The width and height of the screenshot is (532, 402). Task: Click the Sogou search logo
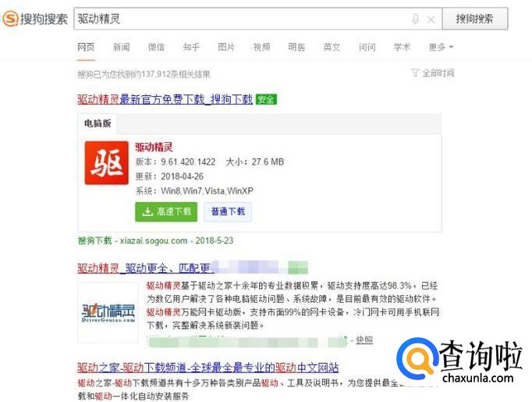(35, 18)
